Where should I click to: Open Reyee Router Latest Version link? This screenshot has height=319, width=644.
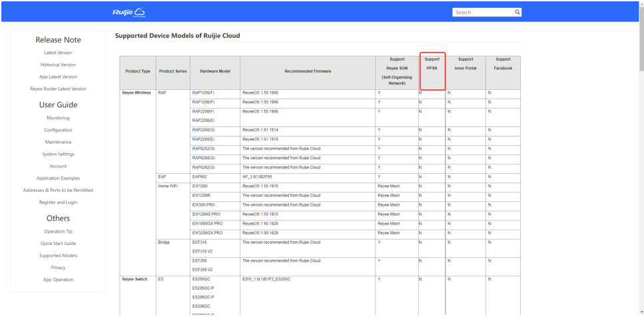pos(59,89)
